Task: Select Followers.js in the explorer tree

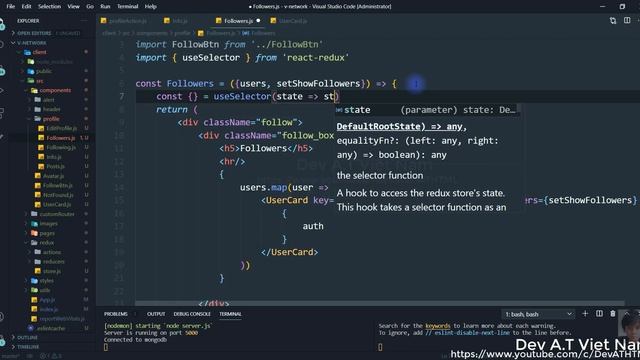Action: coord(60,138)
